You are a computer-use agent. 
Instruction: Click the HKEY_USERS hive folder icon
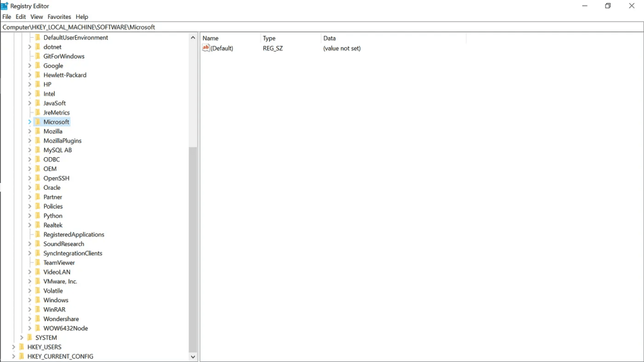point(21,347)
